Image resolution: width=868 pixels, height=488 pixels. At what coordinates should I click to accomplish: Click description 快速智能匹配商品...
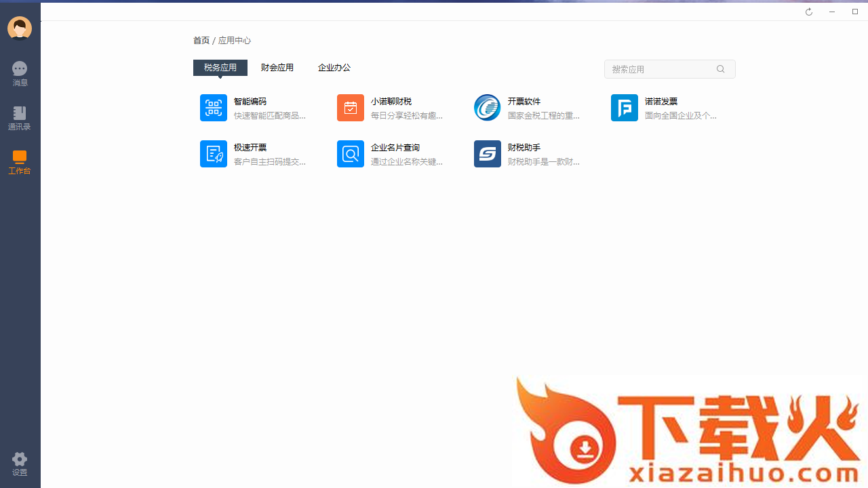coord(270,116)
